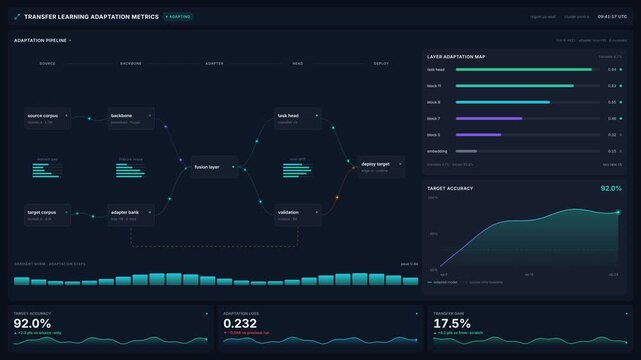
Task: Click the indicator dot on Target Accuracy card
Action: pos(206,314)
